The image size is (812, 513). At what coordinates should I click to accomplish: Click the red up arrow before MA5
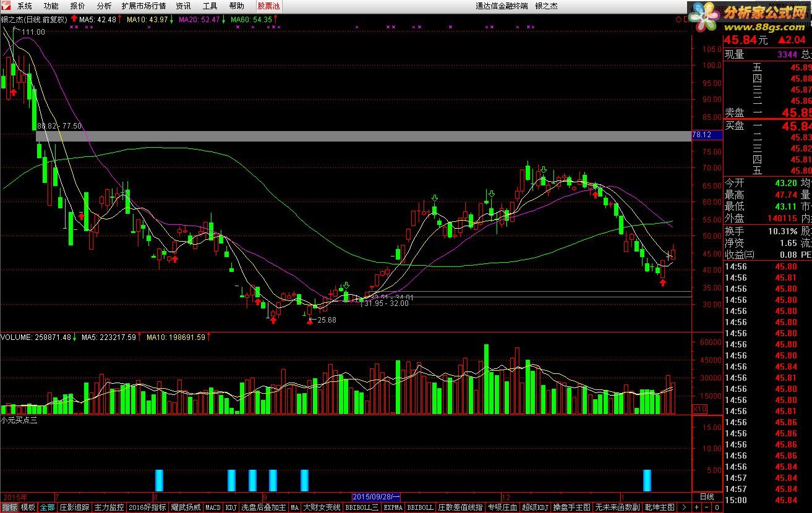click(x=74, y=19)
